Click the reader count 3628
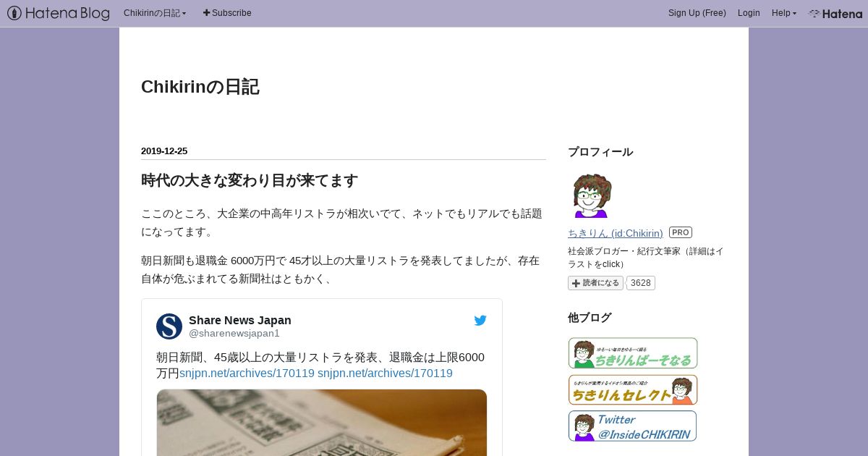 [x=641, y=283]
